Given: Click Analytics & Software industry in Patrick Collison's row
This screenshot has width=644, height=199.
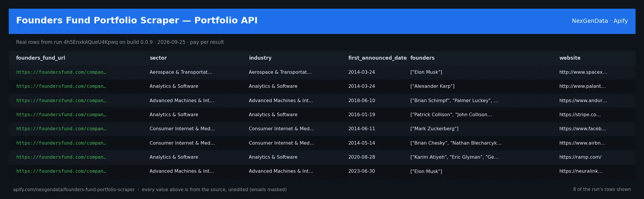Looking at the screenshot, I should 273,115.
